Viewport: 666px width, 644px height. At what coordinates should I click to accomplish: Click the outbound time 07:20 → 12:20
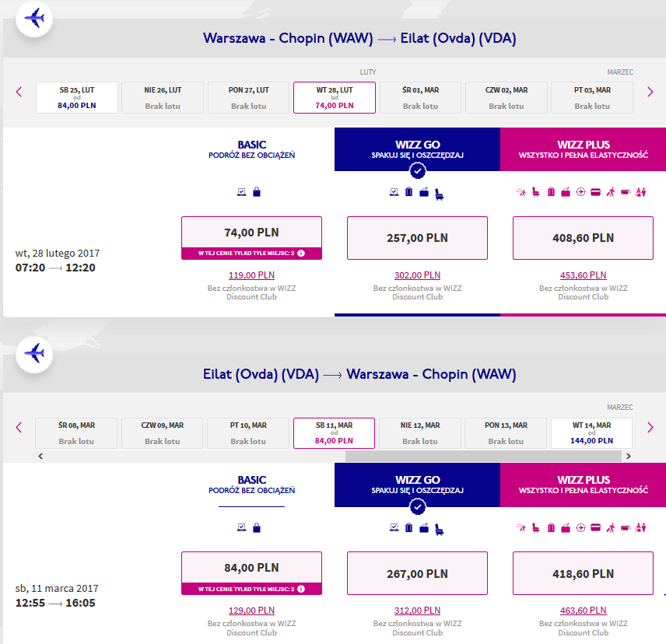(55, 268)
